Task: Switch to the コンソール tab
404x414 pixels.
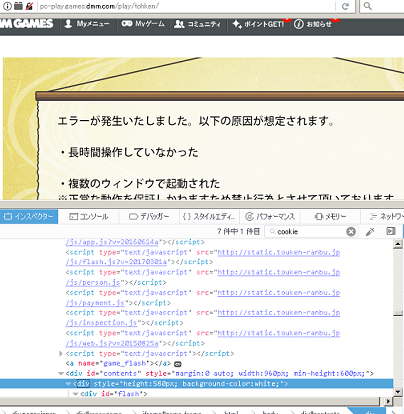Action: [x=89, y=217]
